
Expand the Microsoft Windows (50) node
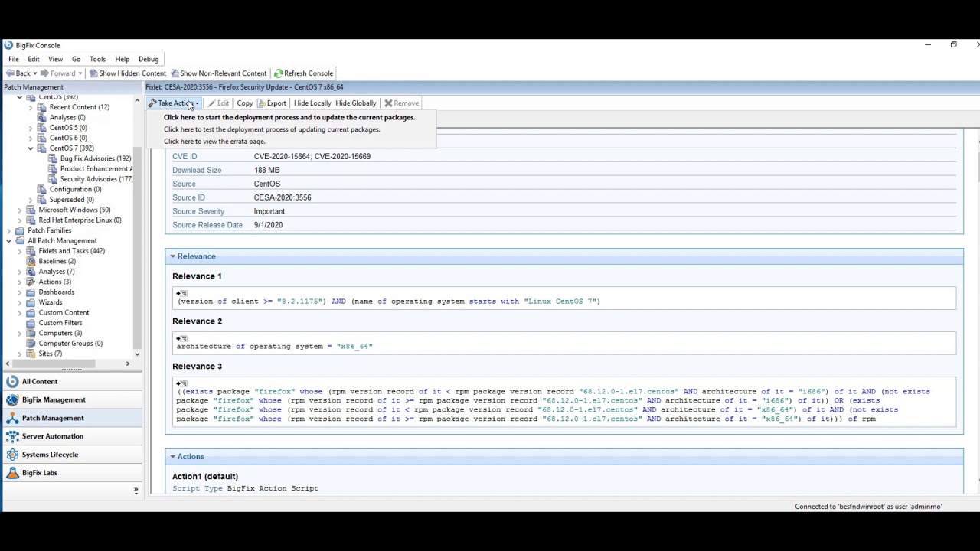tap(20, 210)
